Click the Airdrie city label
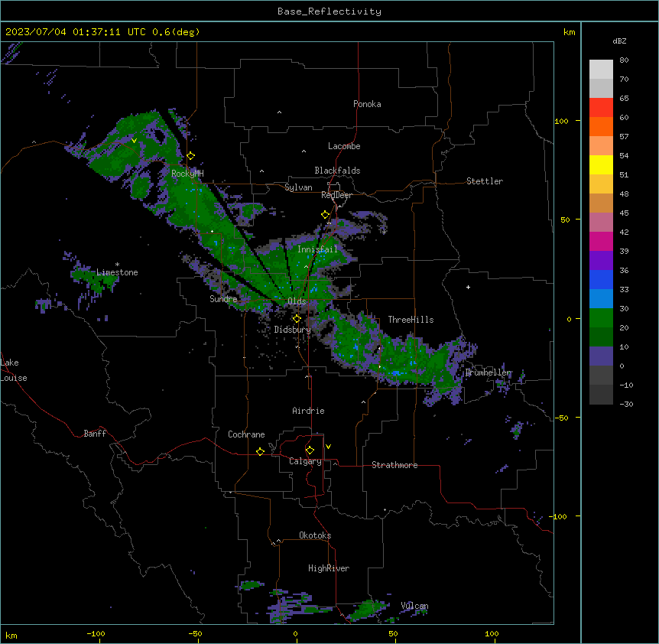The width and height of the screenshot is (659, 644). coord(308,411)
